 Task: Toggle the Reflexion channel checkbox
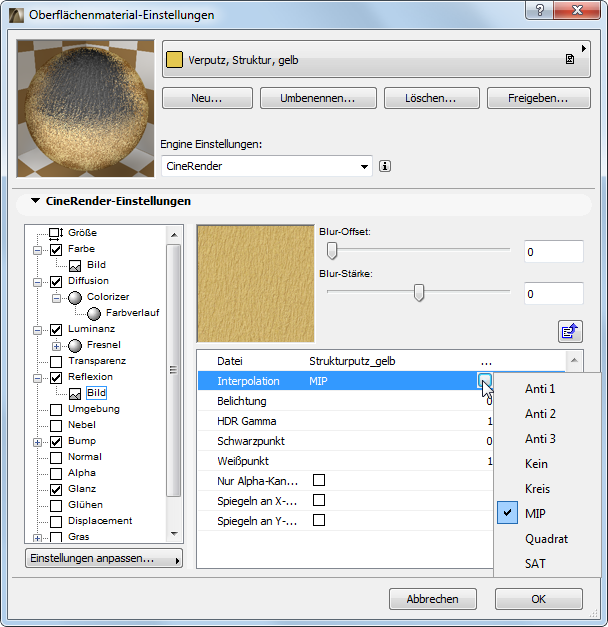[56, 378]
